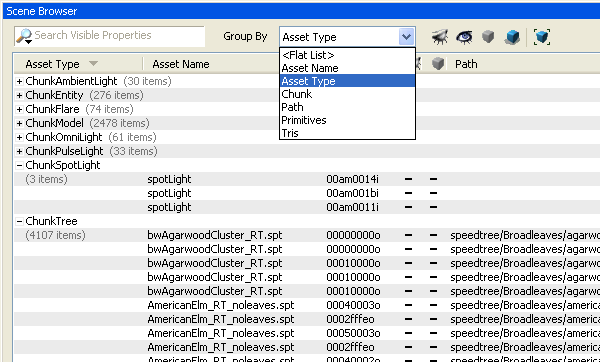Select AmericanElm_RT_noleaves.spt in row 00040003o
The width and height of the screenshot is (600, 362).
click(x=221, y=305)
